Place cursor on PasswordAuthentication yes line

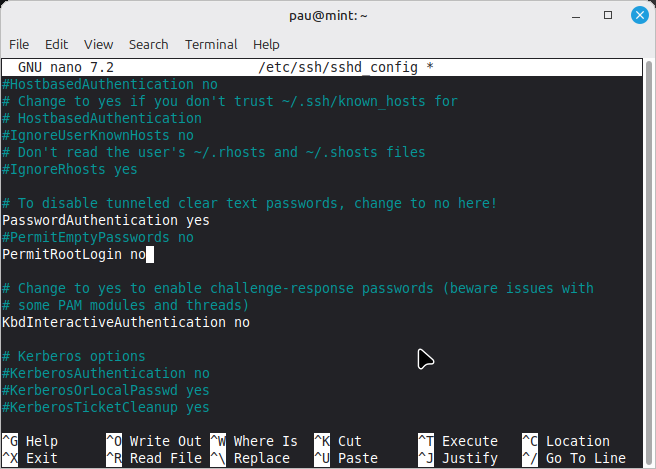(x=106, y=220)
